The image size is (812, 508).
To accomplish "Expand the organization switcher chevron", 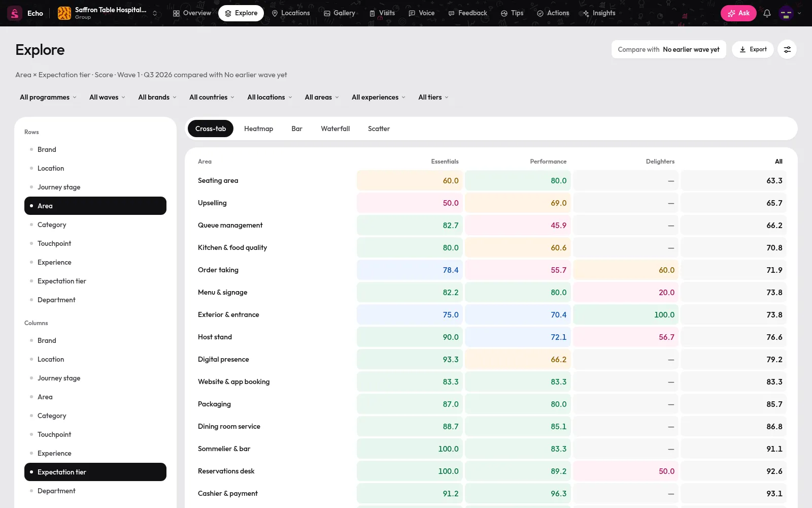I will click(155, 13).
